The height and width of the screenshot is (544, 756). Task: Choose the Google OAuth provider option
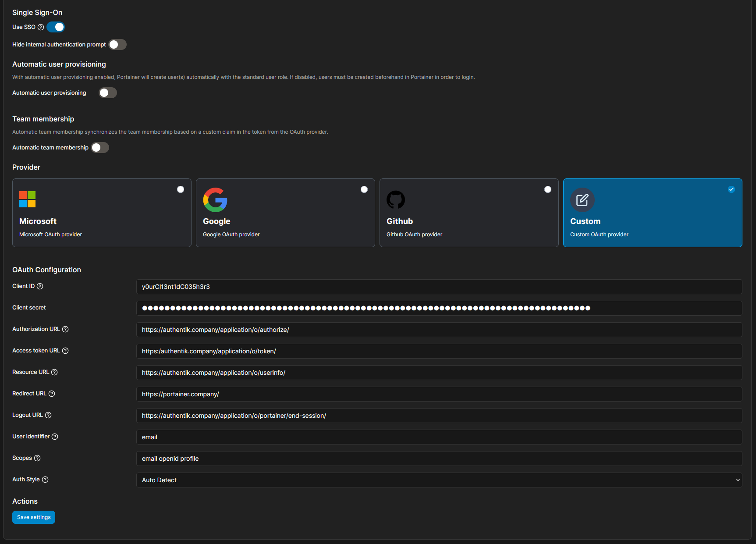coord(285,213)
